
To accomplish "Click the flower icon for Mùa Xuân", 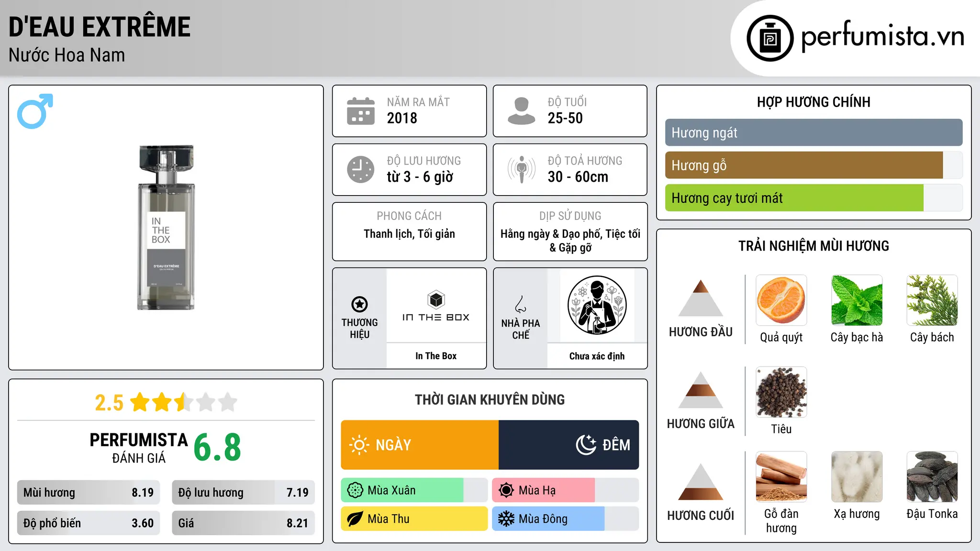I will pyautogui.click(x=355, y=490).
